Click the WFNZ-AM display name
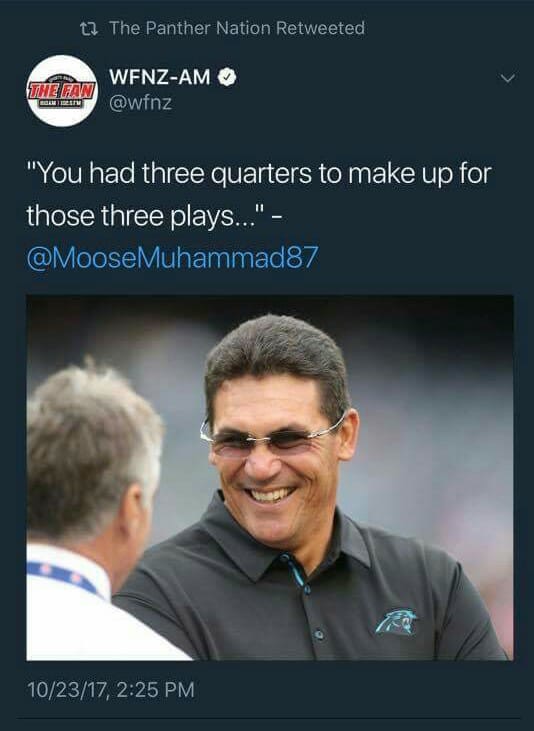The height and width of the screenshot is (731, 534). pos(160,77)
